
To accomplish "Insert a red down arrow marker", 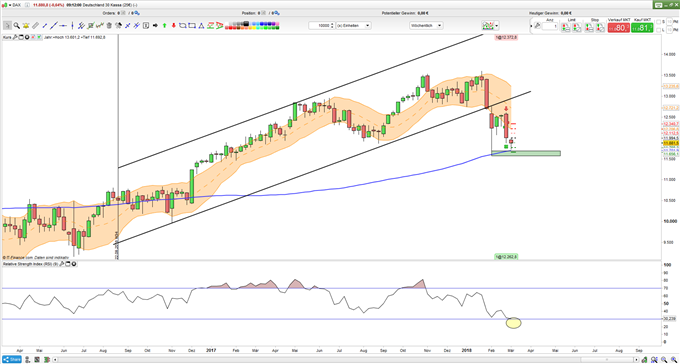I will [173, 26].
